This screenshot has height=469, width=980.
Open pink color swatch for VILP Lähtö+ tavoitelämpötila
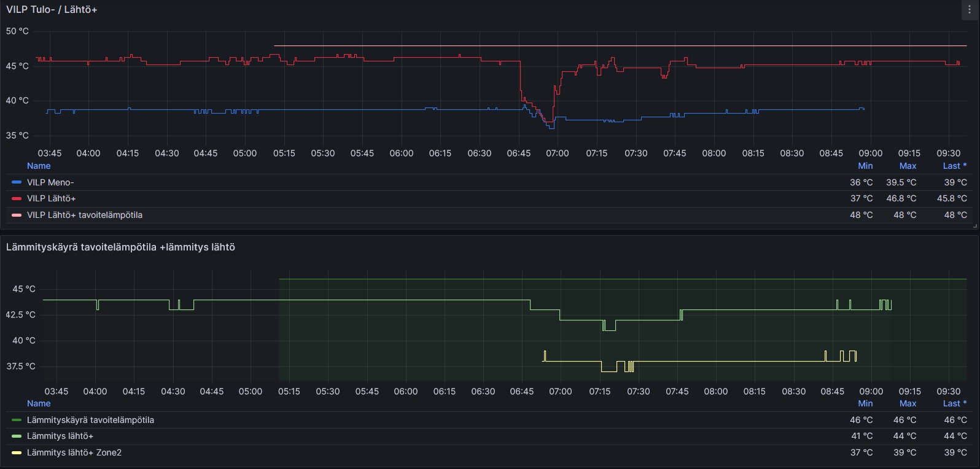point(17,215)
